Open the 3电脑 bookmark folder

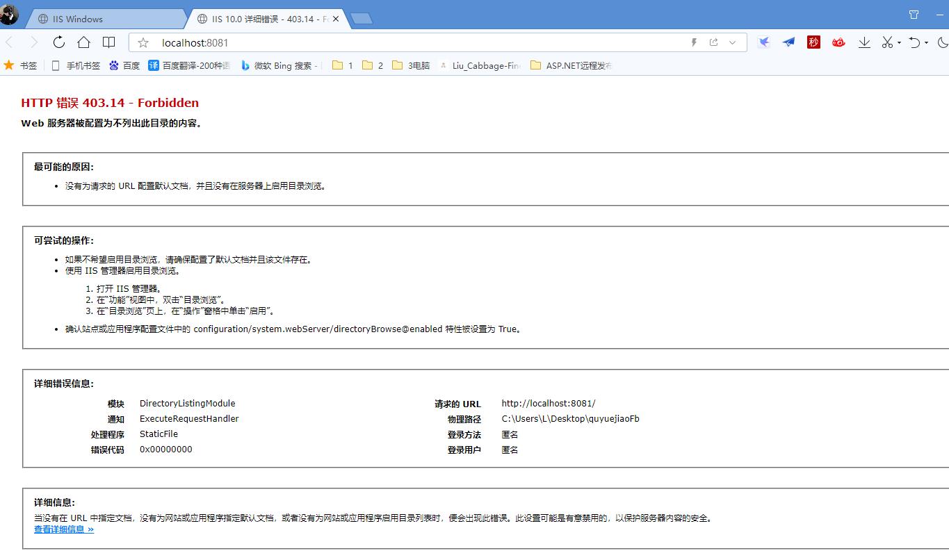click(411, 65)
